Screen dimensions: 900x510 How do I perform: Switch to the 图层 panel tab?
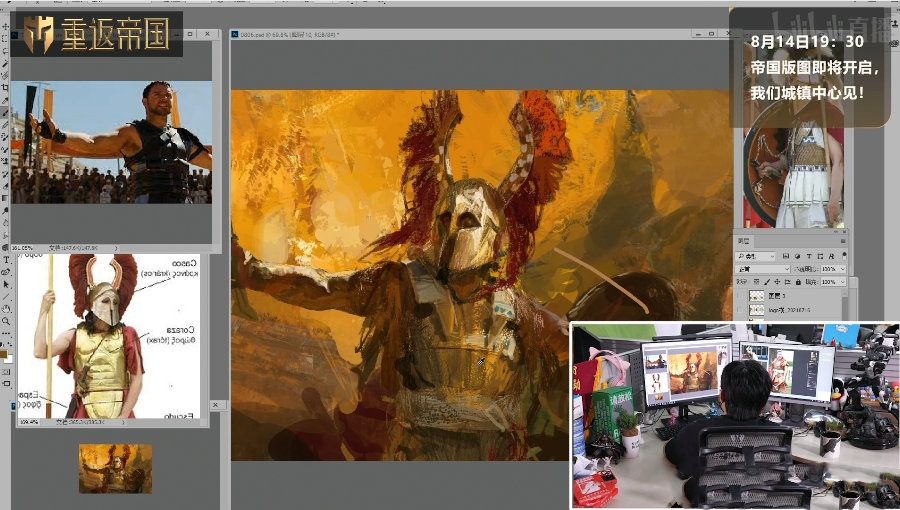743,240
